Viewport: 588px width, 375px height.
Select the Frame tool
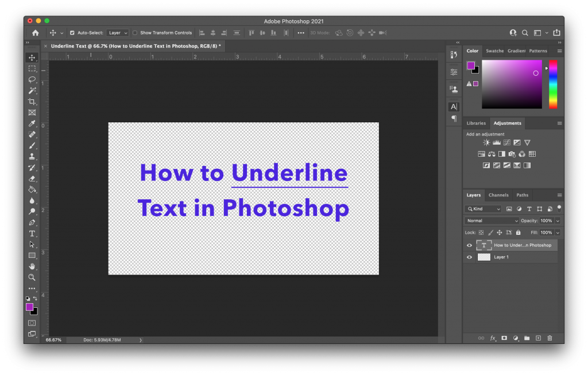(x=32, y=113)
